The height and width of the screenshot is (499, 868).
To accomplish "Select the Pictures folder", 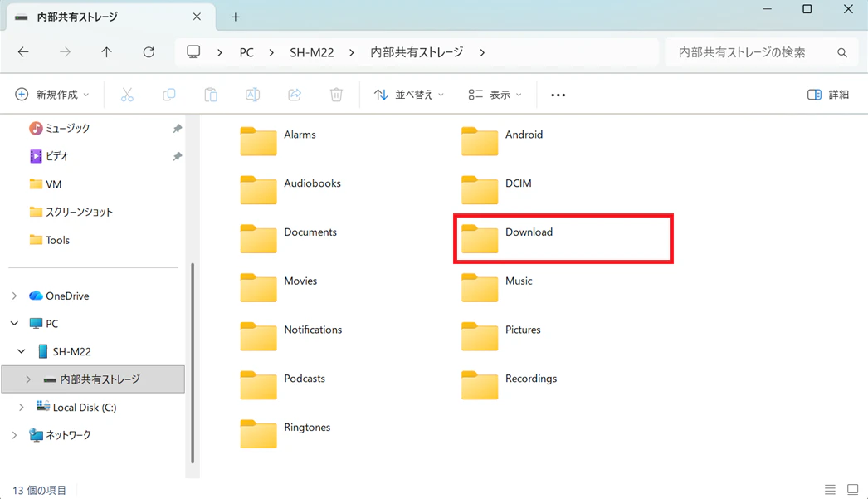I will pos(501,335).
